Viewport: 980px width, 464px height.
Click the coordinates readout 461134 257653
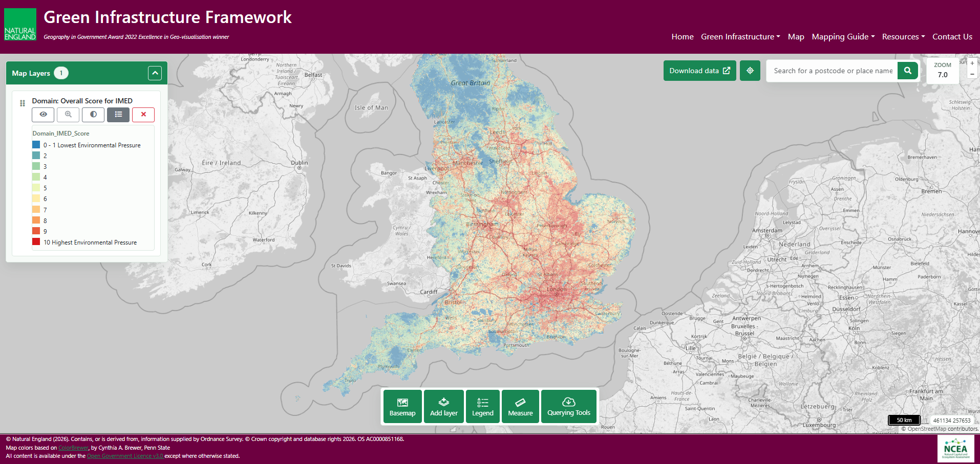[x=951, y=421]
